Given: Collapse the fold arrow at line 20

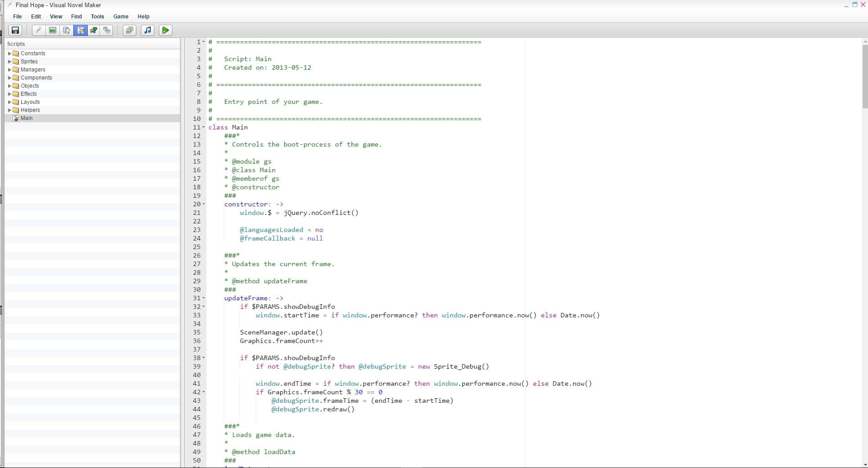Looking at the screenshot, I should coord(204,205).
